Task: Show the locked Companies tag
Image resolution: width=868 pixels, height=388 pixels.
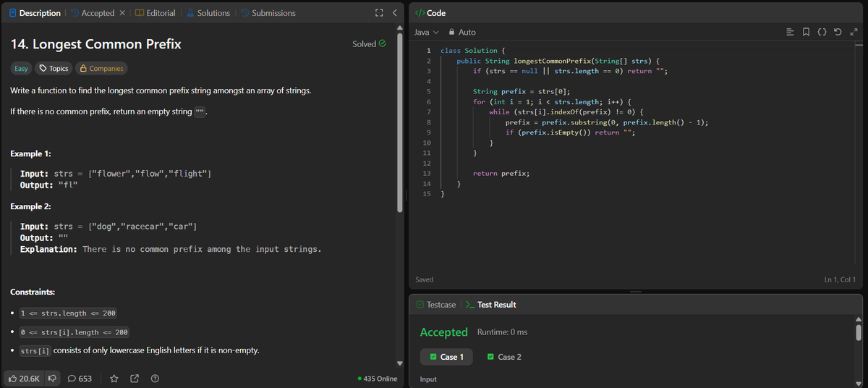Action: click(x=101, y=69)
